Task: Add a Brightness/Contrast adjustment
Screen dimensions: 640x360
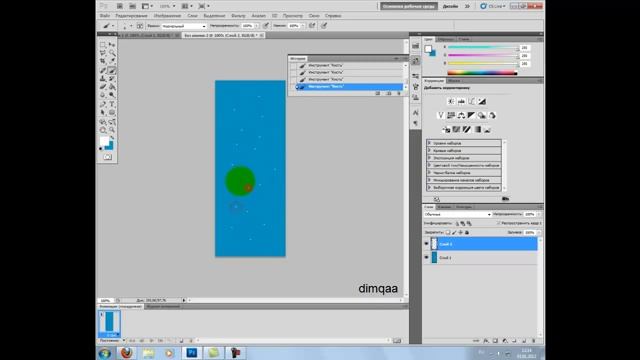Action: pyautogui.click(x=451, y=101)
